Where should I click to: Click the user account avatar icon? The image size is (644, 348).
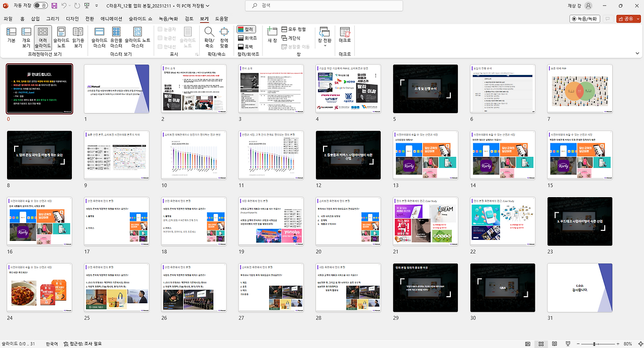(589, 5)
